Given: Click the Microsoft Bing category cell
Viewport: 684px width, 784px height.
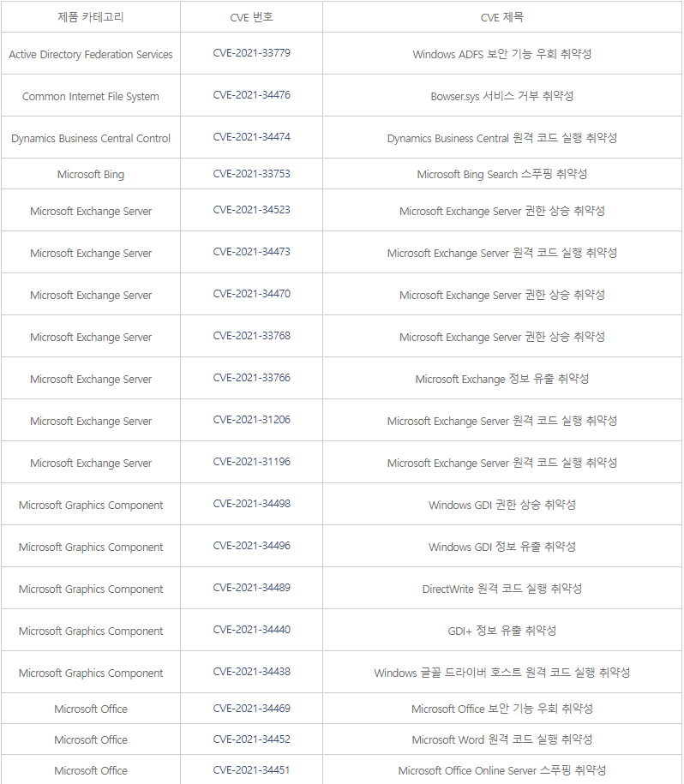Looking at the screenshot, I should [91, 174].
